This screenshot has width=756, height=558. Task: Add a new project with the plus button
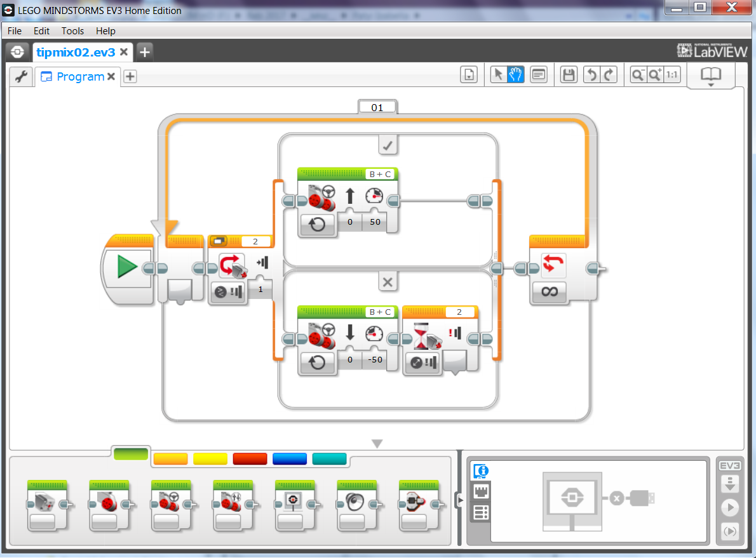(x=144, y=51)
